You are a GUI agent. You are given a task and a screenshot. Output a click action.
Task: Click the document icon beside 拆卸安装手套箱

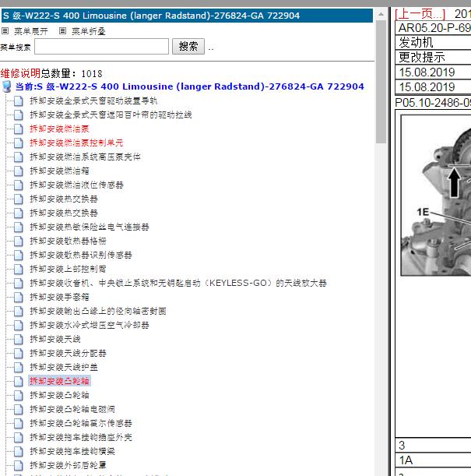coord(19,297)
